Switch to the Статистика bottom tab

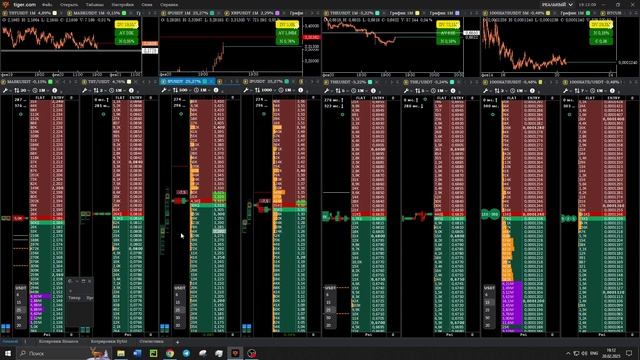click(151, 342)
